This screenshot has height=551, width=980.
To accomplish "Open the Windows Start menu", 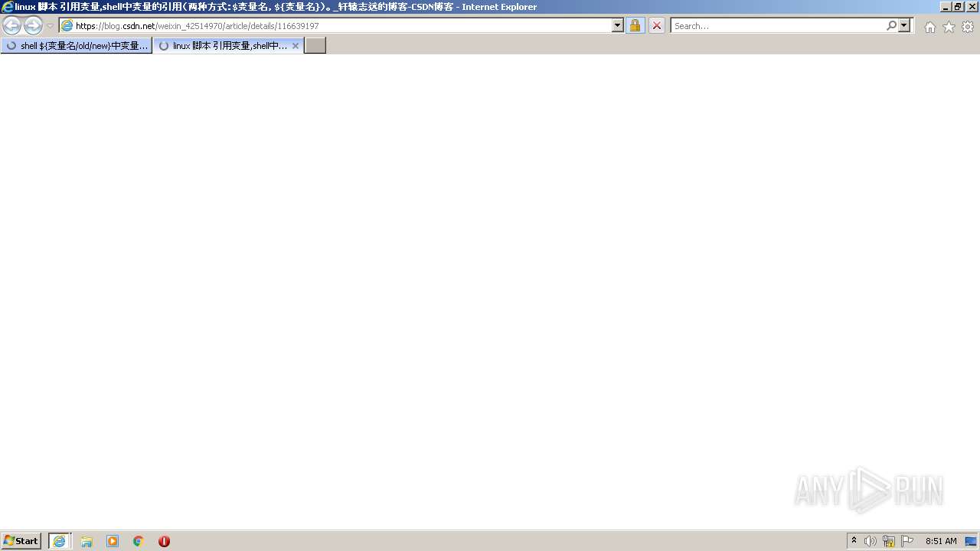I will pos(21,541).
